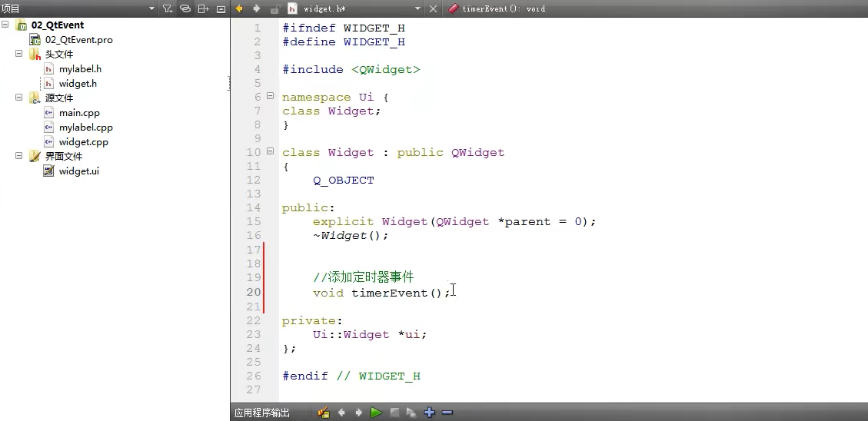Zoom out the output with minus icon
The height and width of the screenshot is (421, 868).
pyautogui.click(x=448, y=413)
